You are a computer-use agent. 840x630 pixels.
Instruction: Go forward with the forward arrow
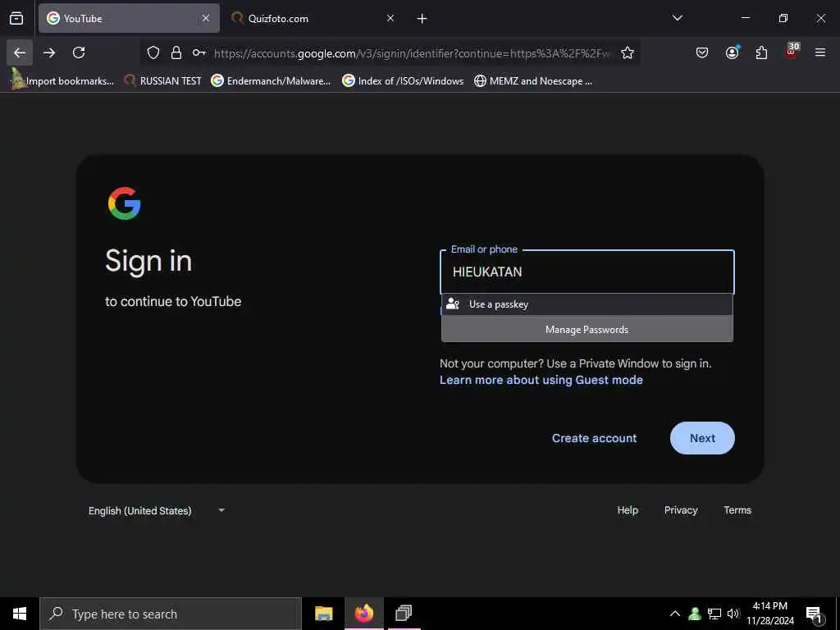click(49, 52)
